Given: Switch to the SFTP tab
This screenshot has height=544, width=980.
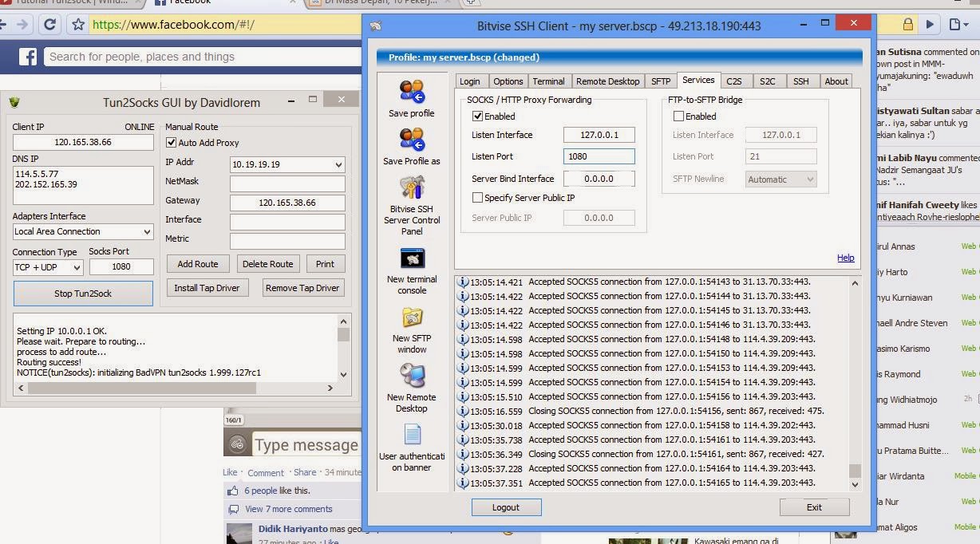Looking at the screenshot, I should 661,81.
